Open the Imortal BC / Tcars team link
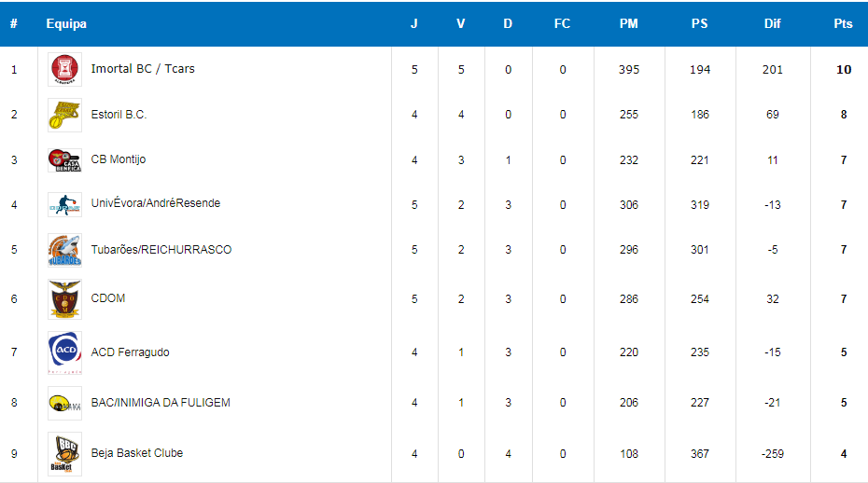Viewport: 868px width, 483px height. click(x=143, y=69)
